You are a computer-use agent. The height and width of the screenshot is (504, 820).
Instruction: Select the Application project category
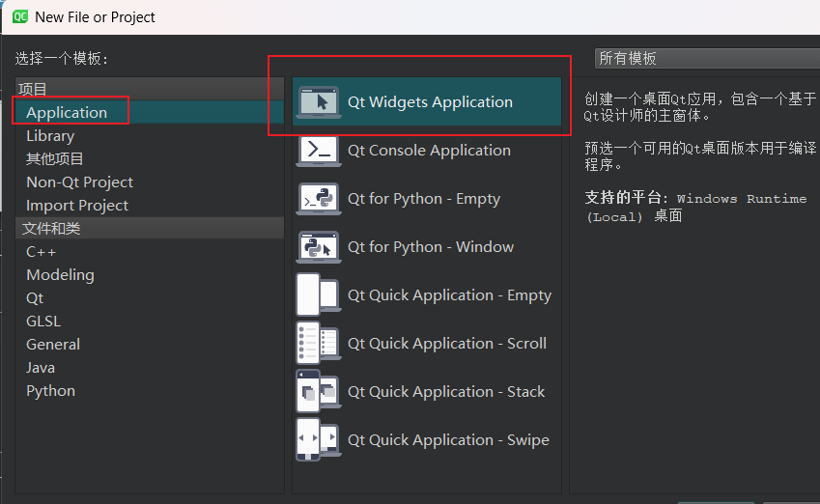pos(150,112)
